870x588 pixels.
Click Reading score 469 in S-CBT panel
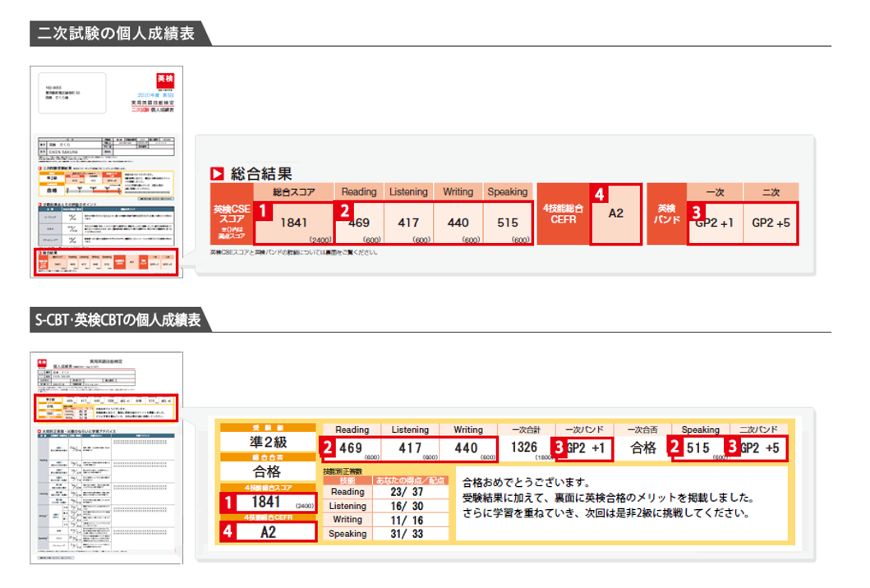point(351,448)
